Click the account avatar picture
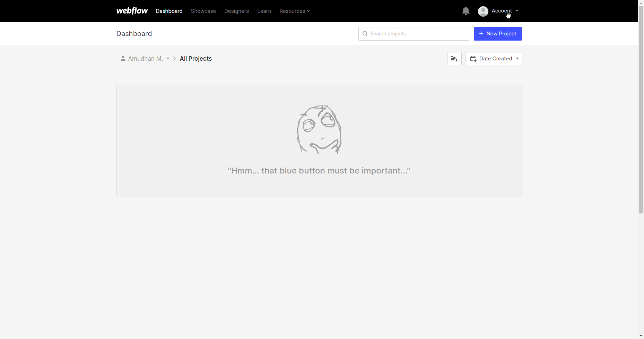 pyautogui.click(x=484, y=11)
